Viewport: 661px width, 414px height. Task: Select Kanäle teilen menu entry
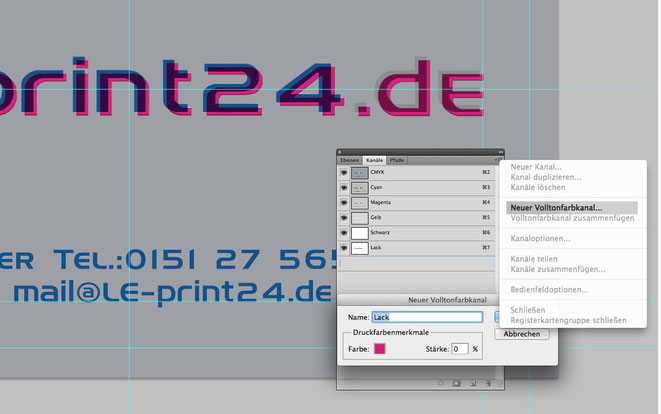coord(534,259)
